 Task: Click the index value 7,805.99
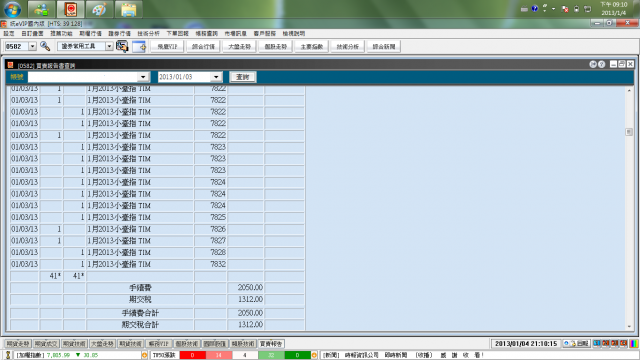58,355
